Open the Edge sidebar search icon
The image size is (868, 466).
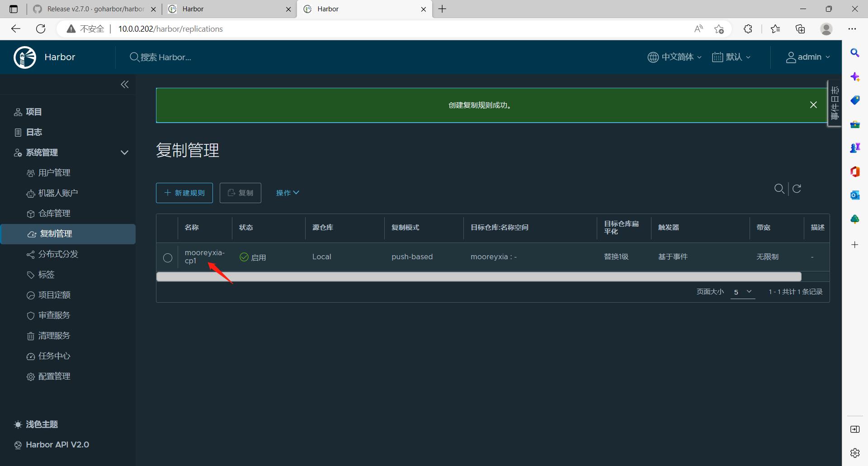point(855,53)
